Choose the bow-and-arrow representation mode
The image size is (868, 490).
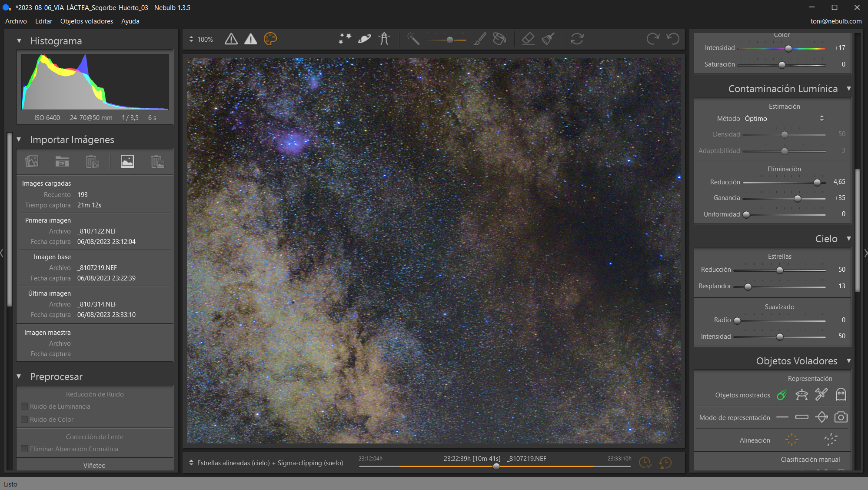[821, 417]
